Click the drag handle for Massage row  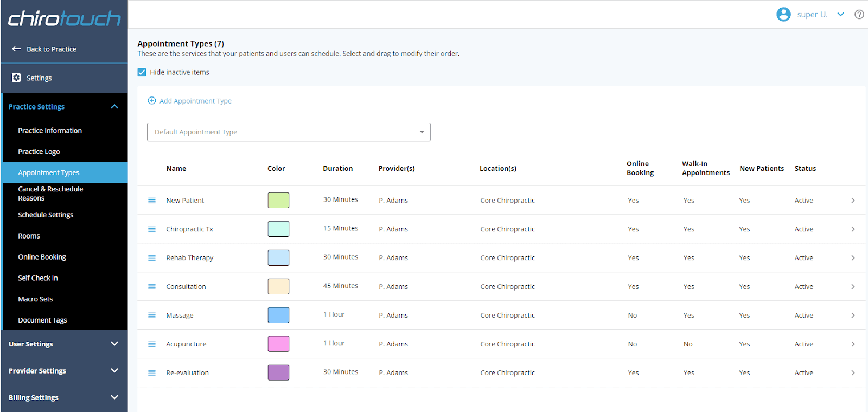coord(152,316)
